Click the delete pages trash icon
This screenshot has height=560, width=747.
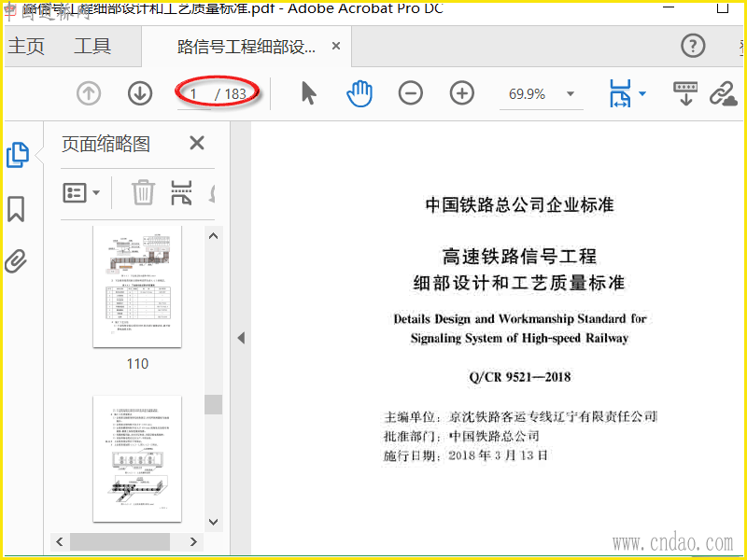click(x=143, y=193)
